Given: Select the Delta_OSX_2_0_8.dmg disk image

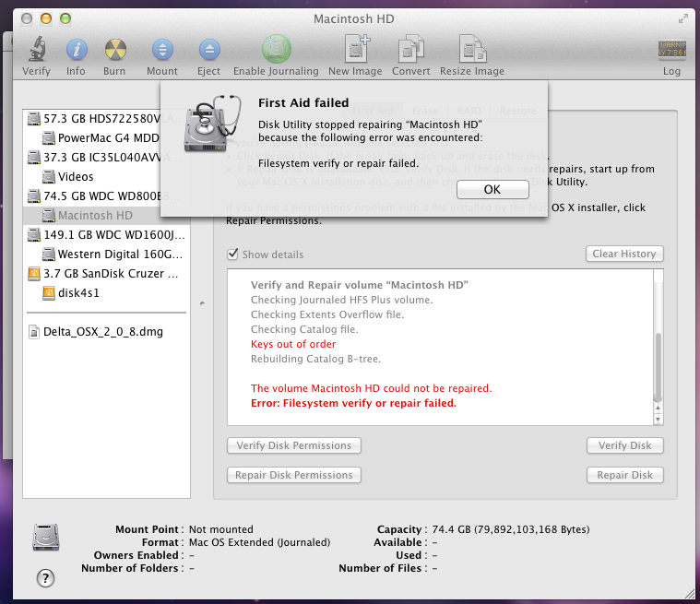Looking at the screenshot, I should (x=106, y=332).
